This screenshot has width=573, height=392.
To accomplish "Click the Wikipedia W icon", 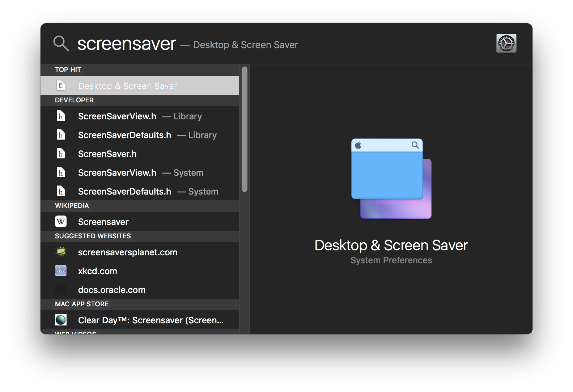I will (x=61, y=221).
